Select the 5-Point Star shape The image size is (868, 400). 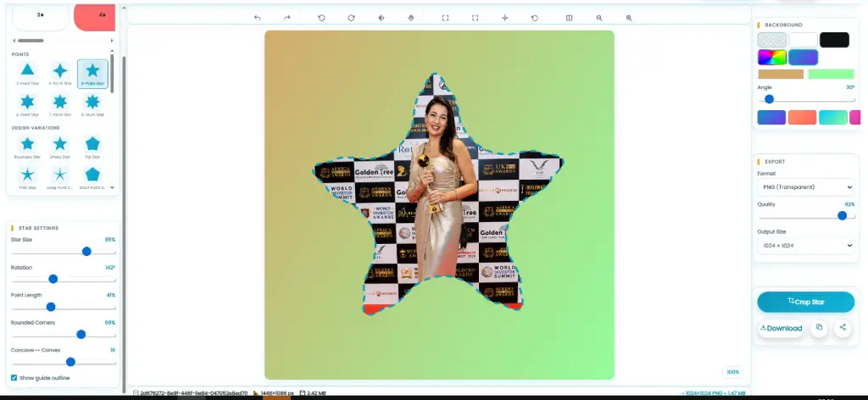[92, 74]
